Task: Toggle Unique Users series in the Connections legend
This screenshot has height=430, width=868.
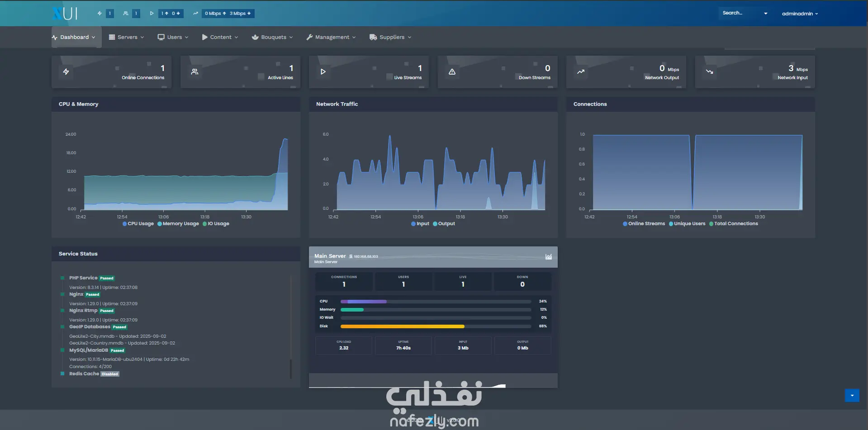Action: coord(687,224)
